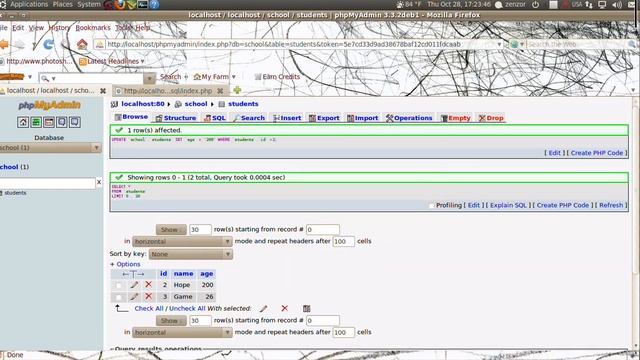
Task: Open students table in sidebar
Action: [x=15, y=193]
